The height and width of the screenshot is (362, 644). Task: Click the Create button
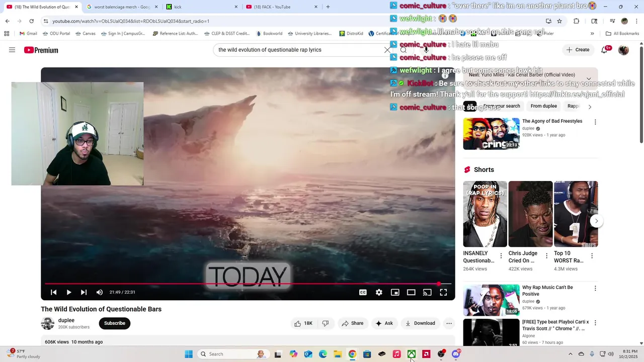click(578, 50)
